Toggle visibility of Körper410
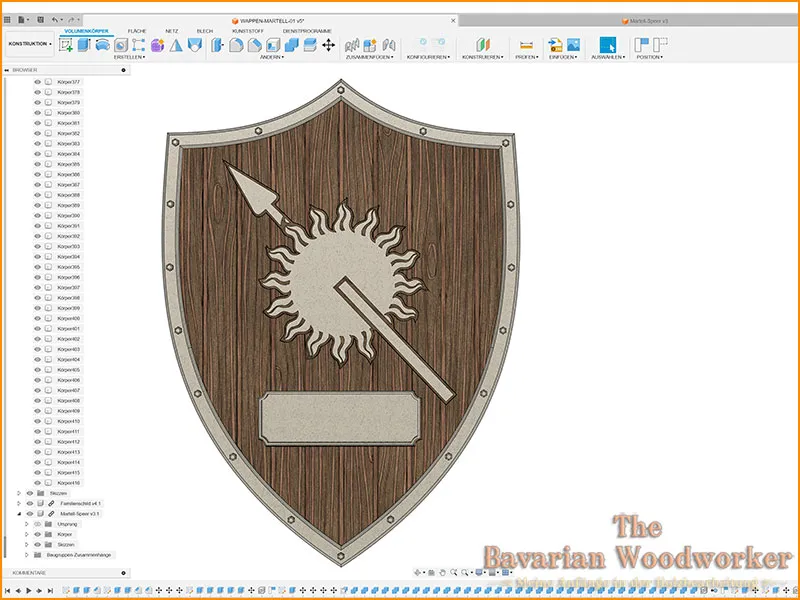 [37, 421]
